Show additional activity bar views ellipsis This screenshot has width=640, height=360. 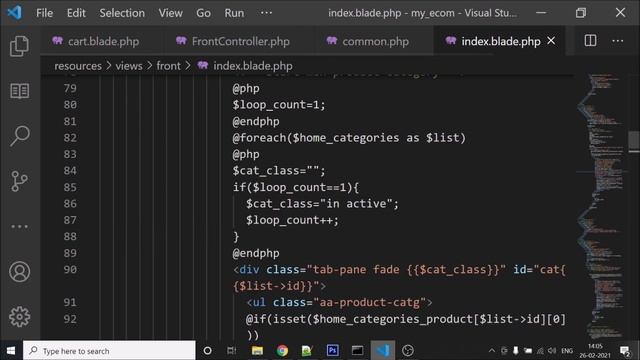[x=19, y=227]
